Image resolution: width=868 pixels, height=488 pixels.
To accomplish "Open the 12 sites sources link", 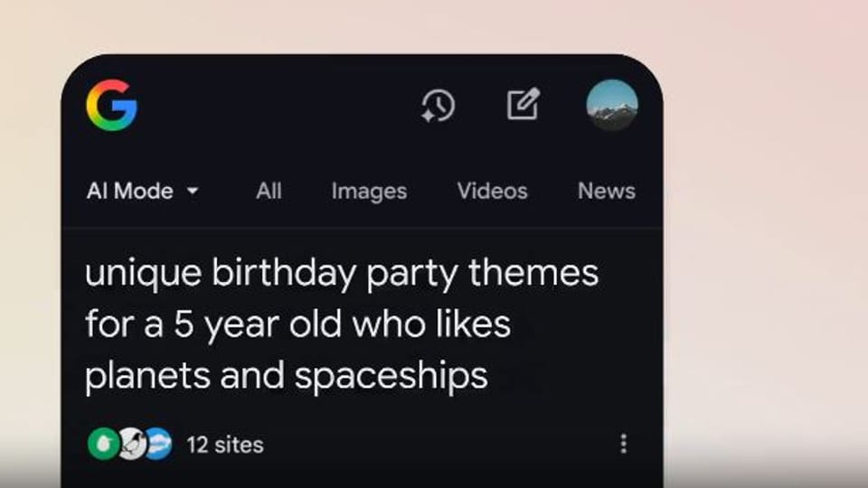I will (x=225, y=445).
